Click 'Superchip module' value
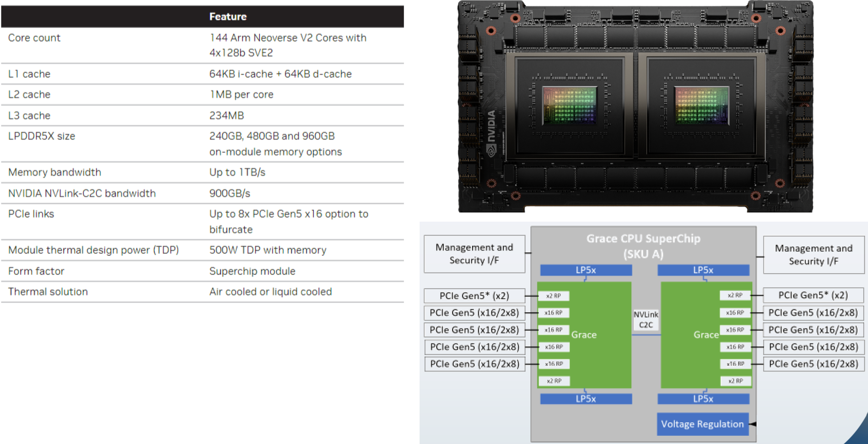Viewport: 868px width, 444px height. click(253, 271)
